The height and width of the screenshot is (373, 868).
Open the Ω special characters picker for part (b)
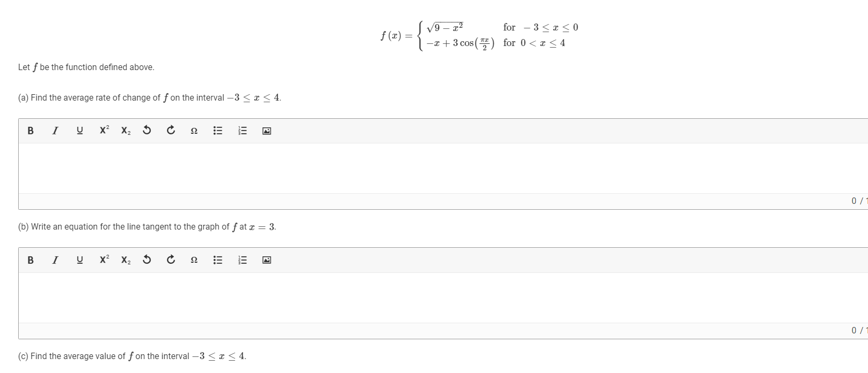[194, 260]
